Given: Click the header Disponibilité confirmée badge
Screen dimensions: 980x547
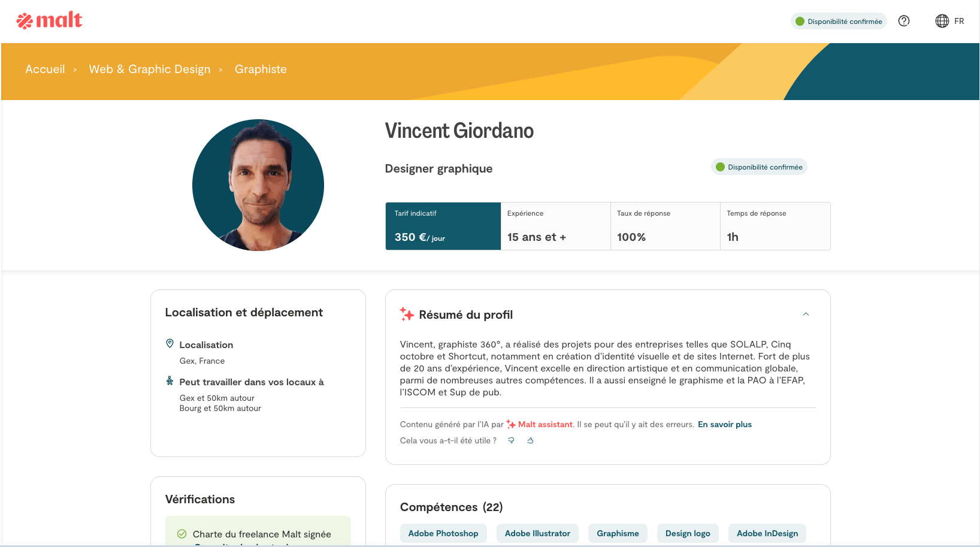Looking at the screenshot, I should (839, 22).
